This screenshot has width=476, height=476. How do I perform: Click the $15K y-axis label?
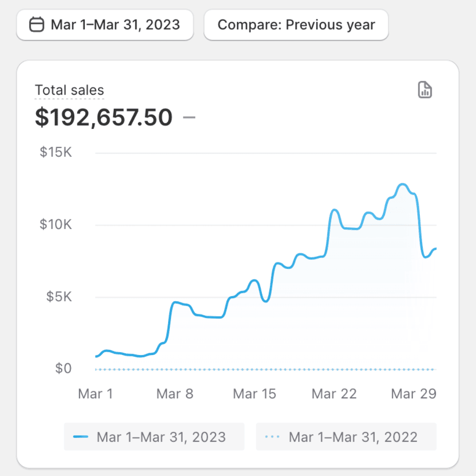point(56,152)
